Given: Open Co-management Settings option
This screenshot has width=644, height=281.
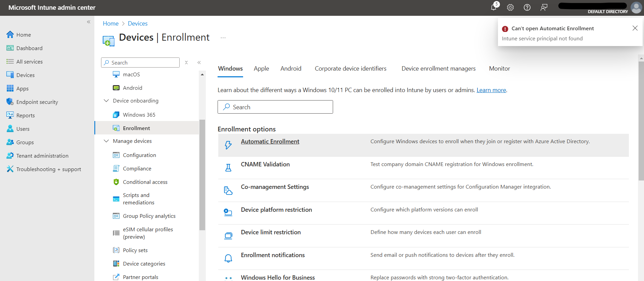Looking at the screenshot, I should point(275,187).
